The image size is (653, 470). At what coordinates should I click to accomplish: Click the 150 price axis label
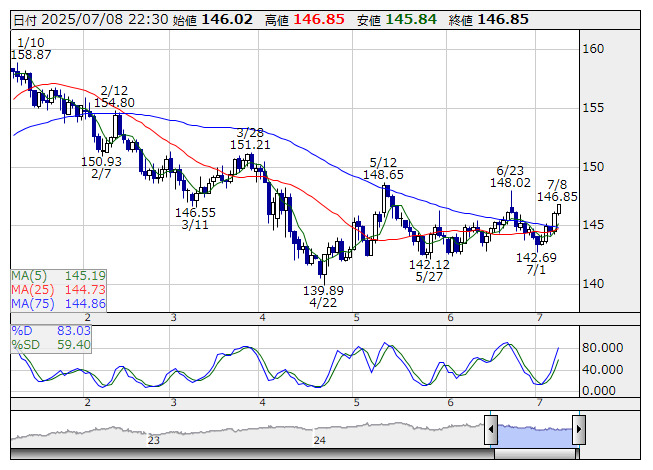point(593,167)
